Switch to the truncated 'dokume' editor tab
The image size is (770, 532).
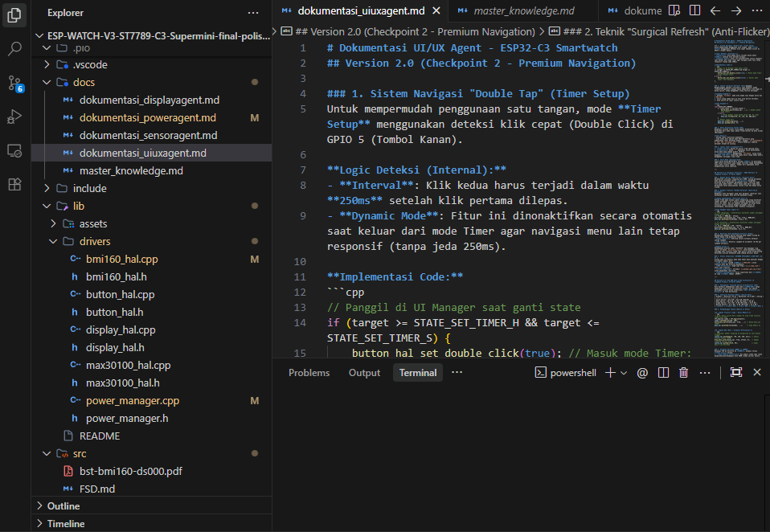(634, 10)
